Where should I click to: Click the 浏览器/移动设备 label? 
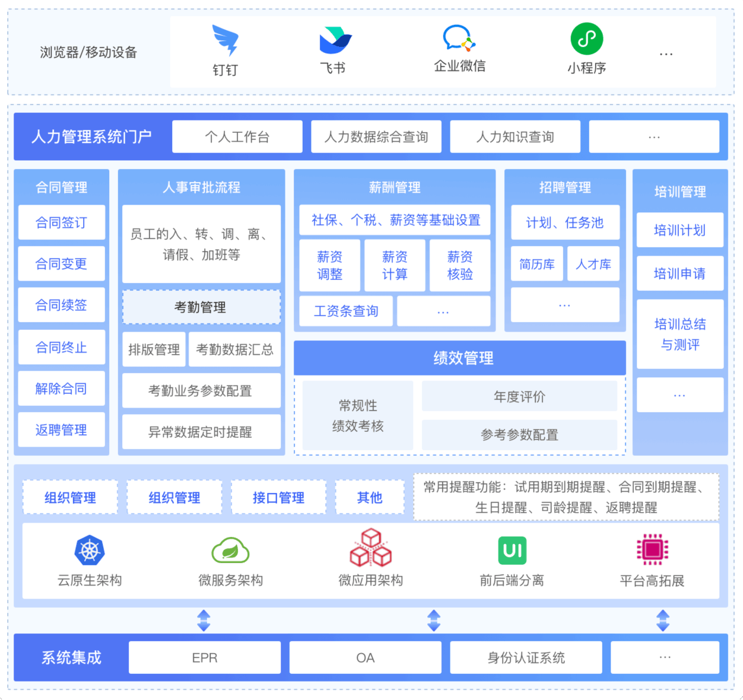click(88, 52)
